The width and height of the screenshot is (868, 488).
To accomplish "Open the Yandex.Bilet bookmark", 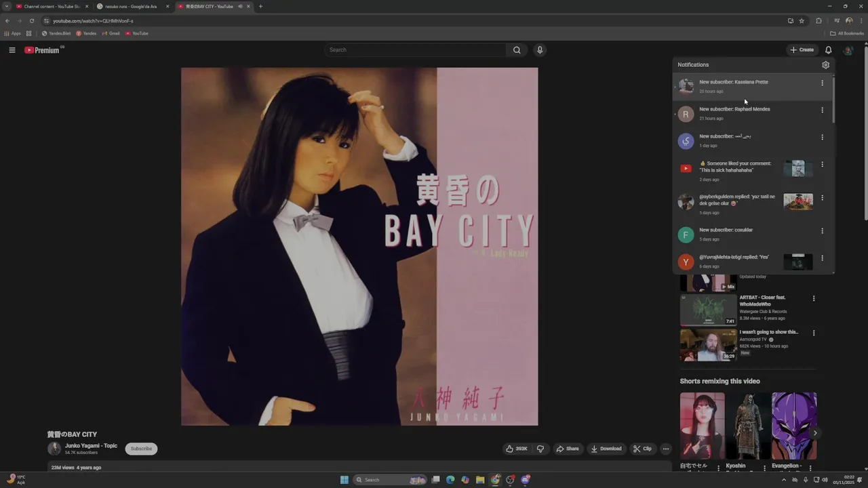I will tap(56, 33).
